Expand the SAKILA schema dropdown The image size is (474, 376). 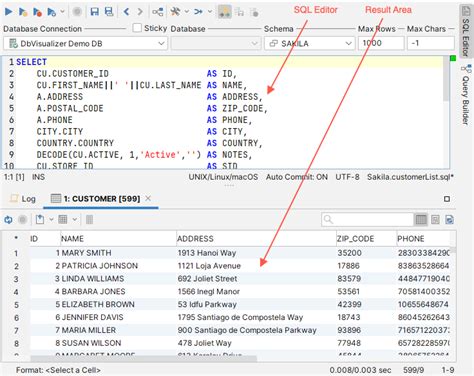click(309, 44)
